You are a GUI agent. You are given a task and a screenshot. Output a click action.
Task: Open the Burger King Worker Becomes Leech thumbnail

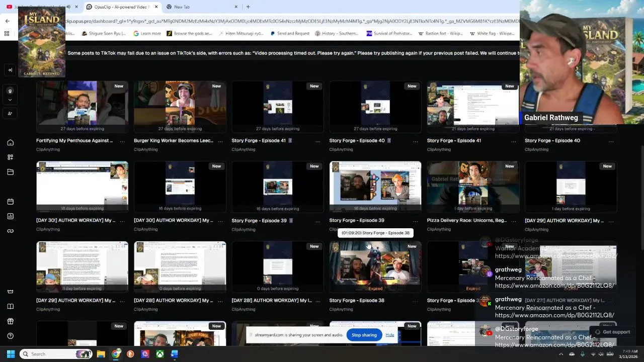[180, 107]
